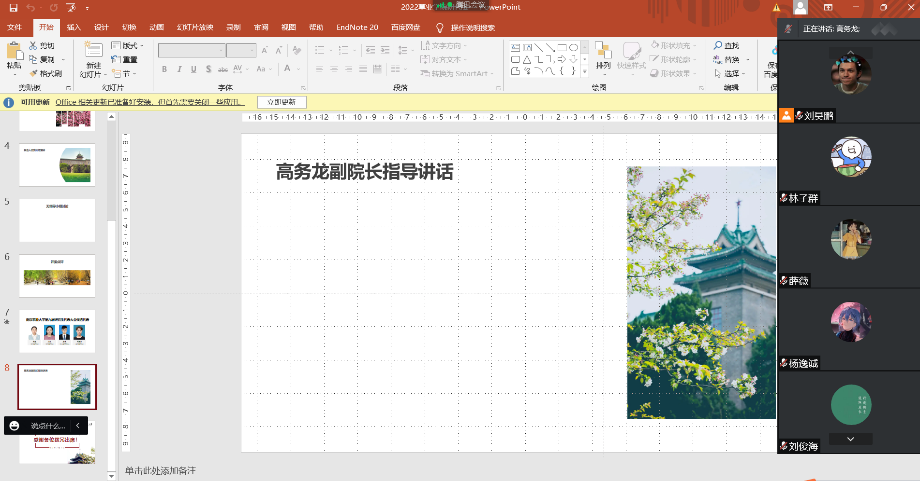This screenshot has width=920, height=481.
Task: Expand the participant list down arrow
Action: coord(850,439)
